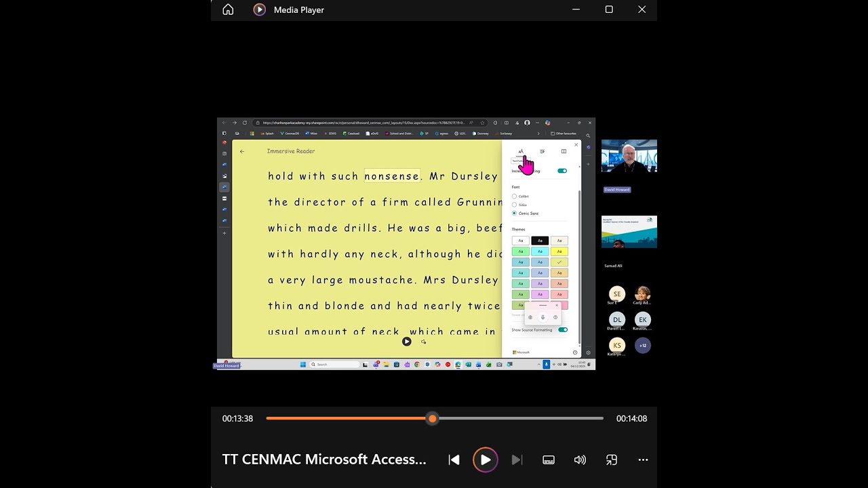Select the Comic Sans font radio button
868x488 pixels.
click(514, 213)
